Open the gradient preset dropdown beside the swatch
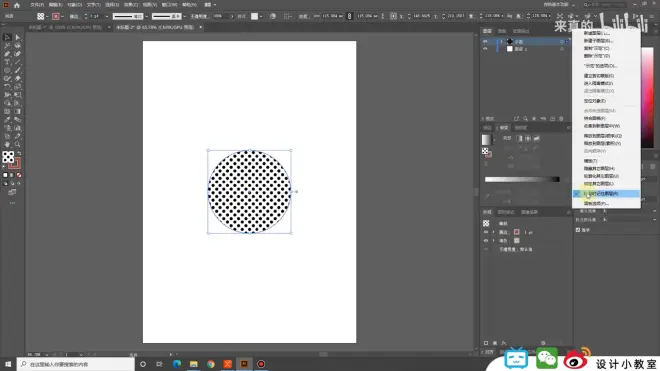 coord(495,140)
